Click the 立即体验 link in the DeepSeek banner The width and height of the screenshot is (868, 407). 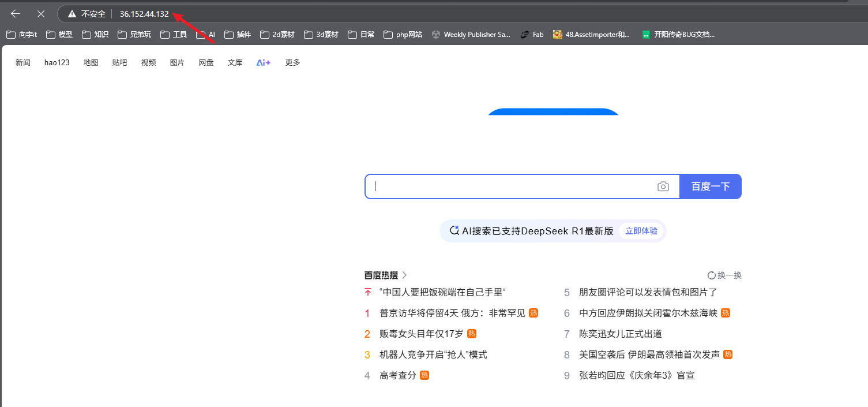tap(641, 230)
